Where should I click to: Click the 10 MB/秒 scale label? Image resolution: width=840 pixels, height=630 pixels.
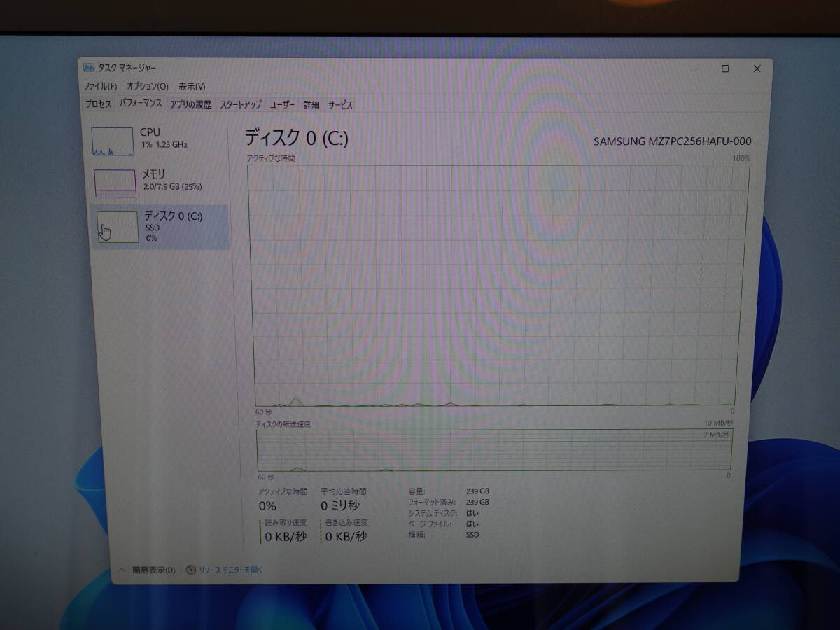coord(718,423)
